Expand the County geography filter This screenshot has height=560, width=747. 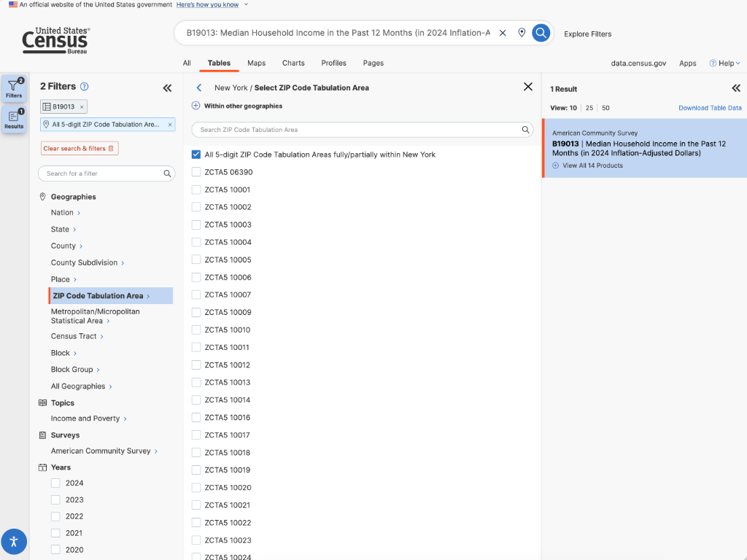tap(66, 246)
